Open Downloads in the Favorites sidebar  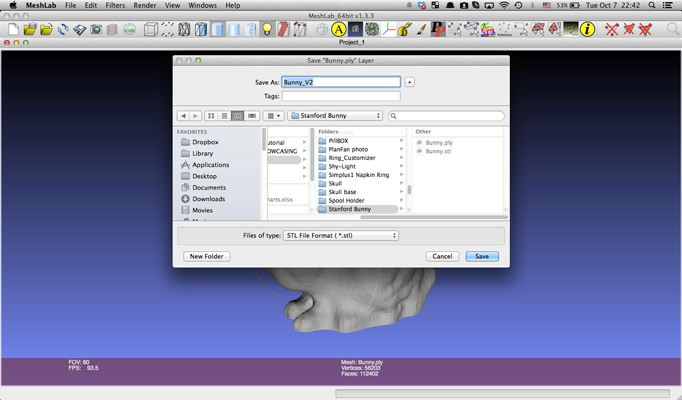pyautogui.click(x=208, y=199)
